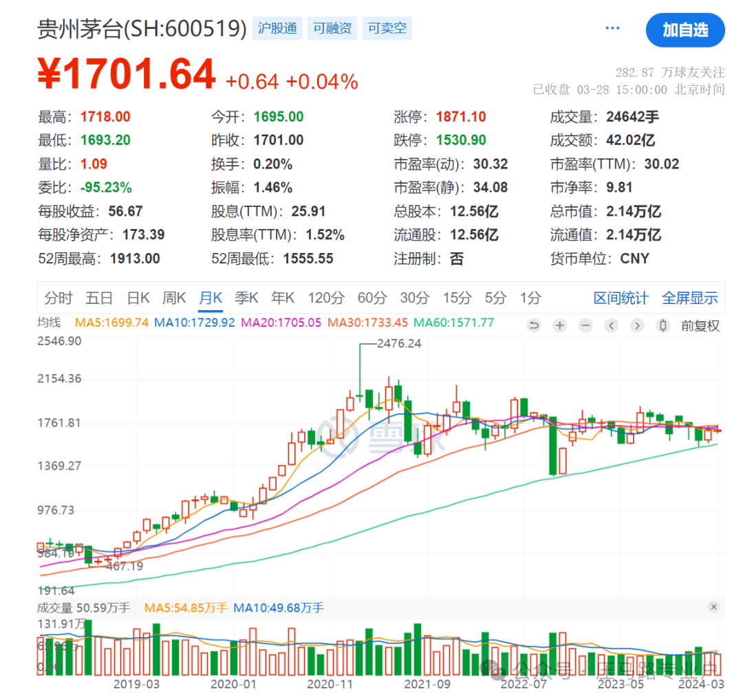Select the 月K chart tab
743x700 pixels.
[211, 298]
